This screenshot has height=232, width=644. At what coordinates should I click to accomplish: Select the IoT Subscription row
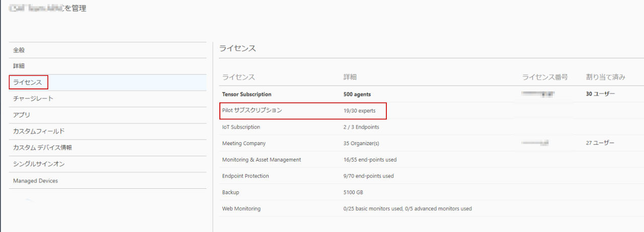431,127
